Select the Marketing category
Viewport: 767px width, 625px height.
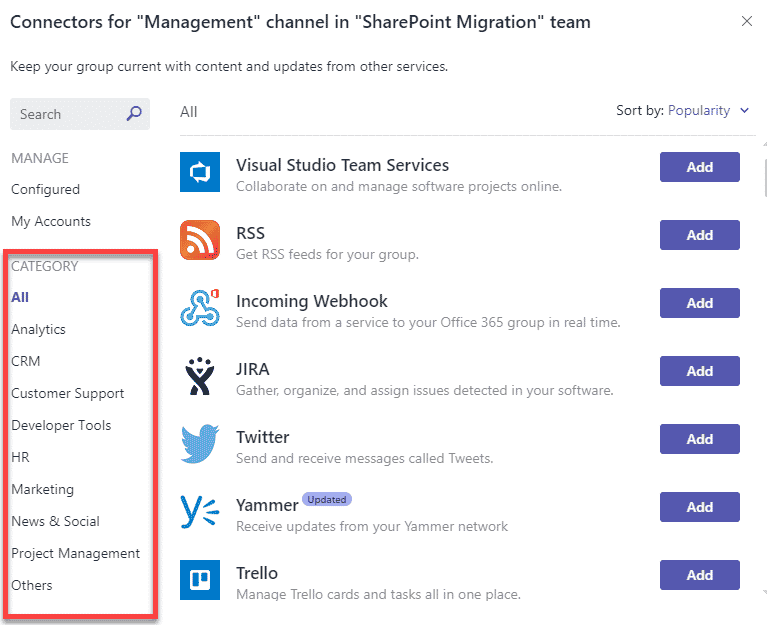tap(43, 489)
